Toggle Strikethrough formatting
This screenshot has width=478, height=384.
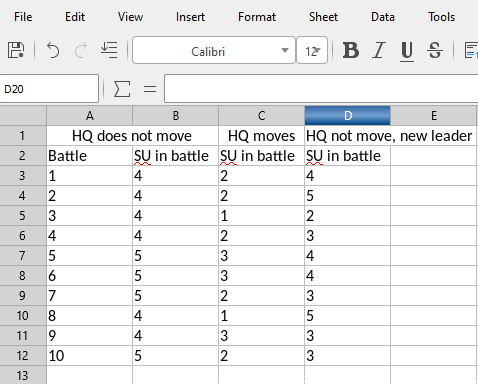(x=435, y=51)
